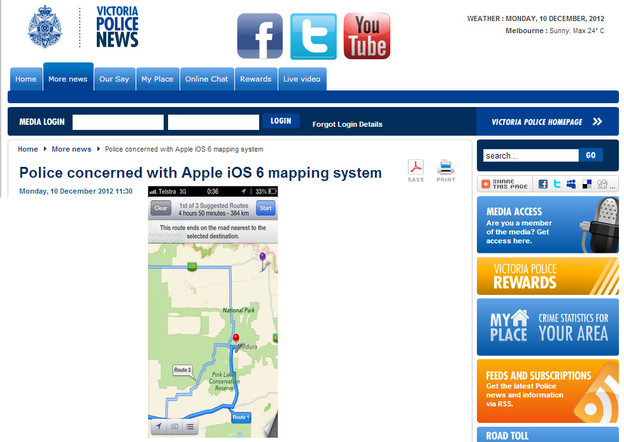624x442 pixels.
Task: Click the search text box
Action: [531, 156]
